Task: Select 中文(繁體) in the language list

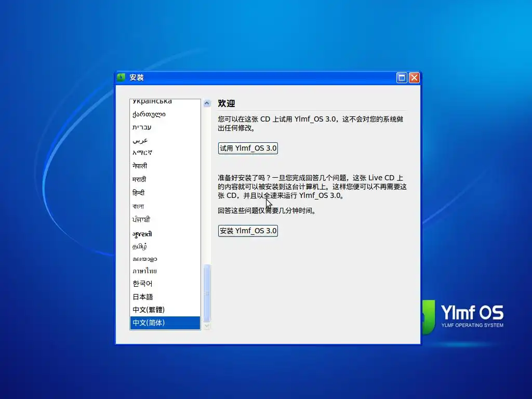Action: 165,310
